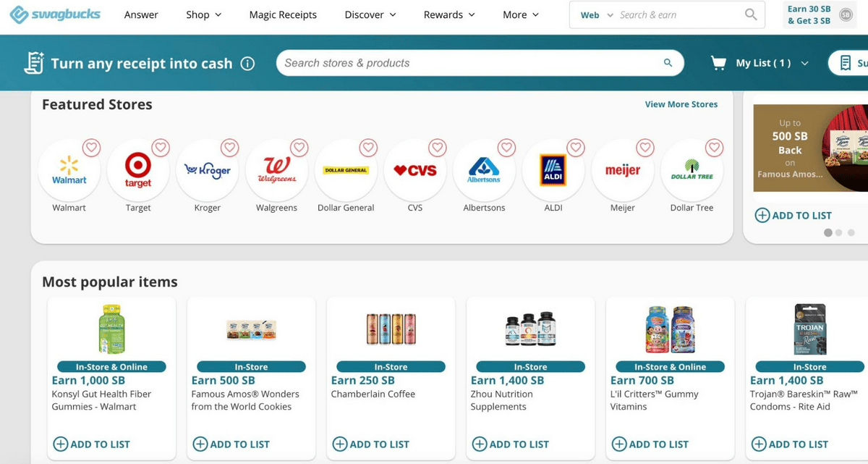Open the Albertsons store logo
868x464 pixels.
click(485, 171)
